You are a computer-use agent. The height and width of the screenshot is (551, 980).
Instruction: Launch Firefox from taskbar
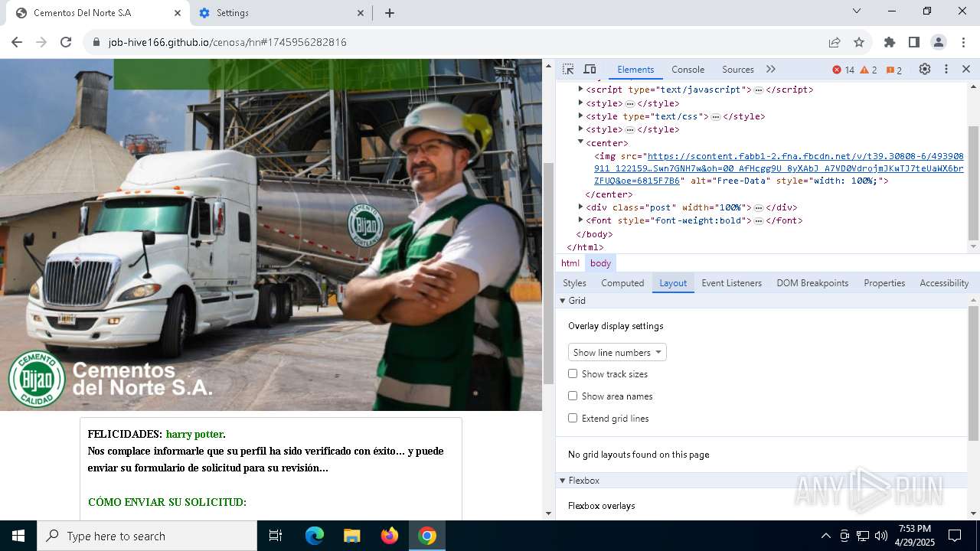coord(390,536)
